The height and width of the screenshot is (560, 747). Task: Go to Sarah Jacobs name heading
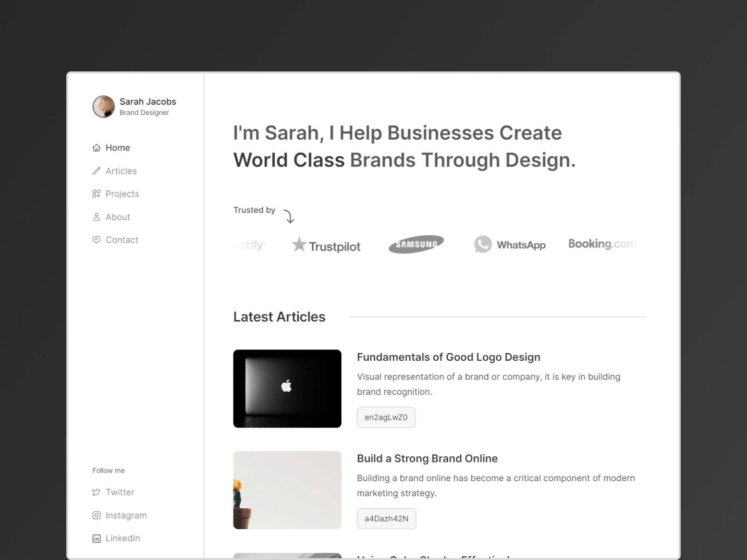point(148,102)
